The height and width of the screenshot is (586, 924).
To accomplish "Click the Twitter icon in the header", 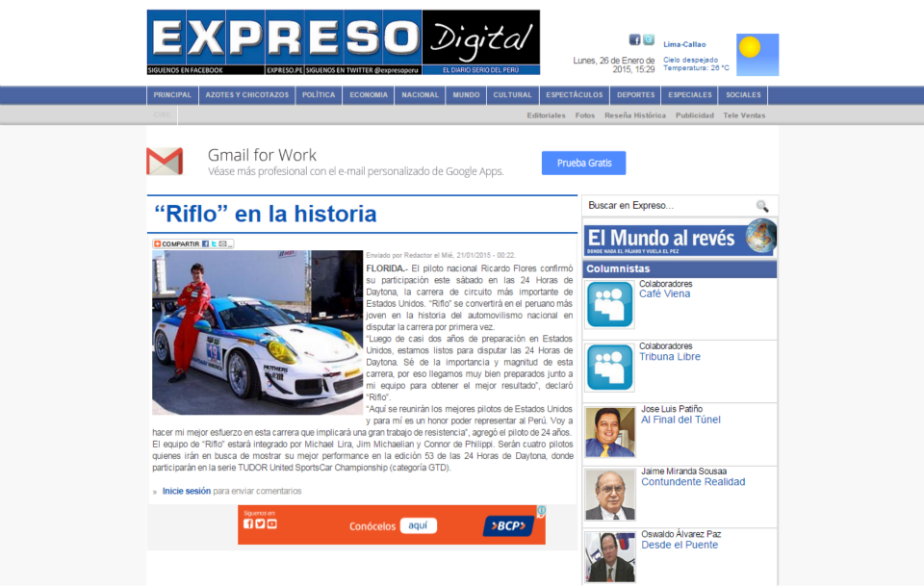I will [x=649, y=39].
